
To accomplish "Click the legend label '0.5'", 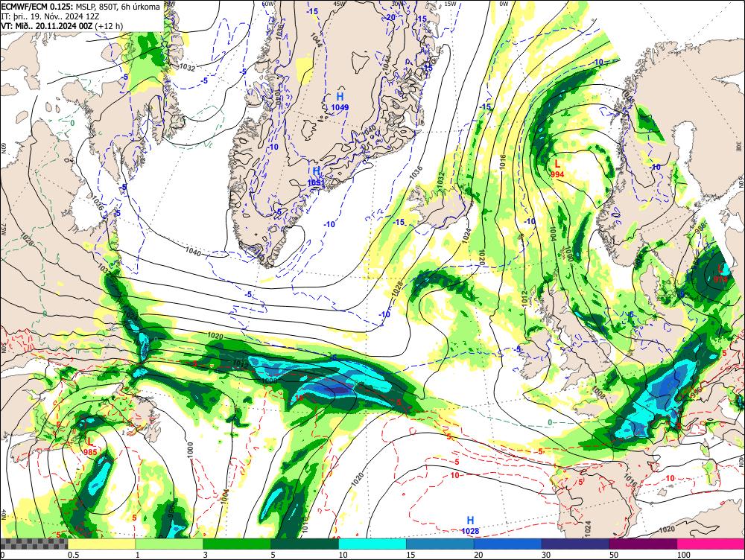I will point(73,555).
